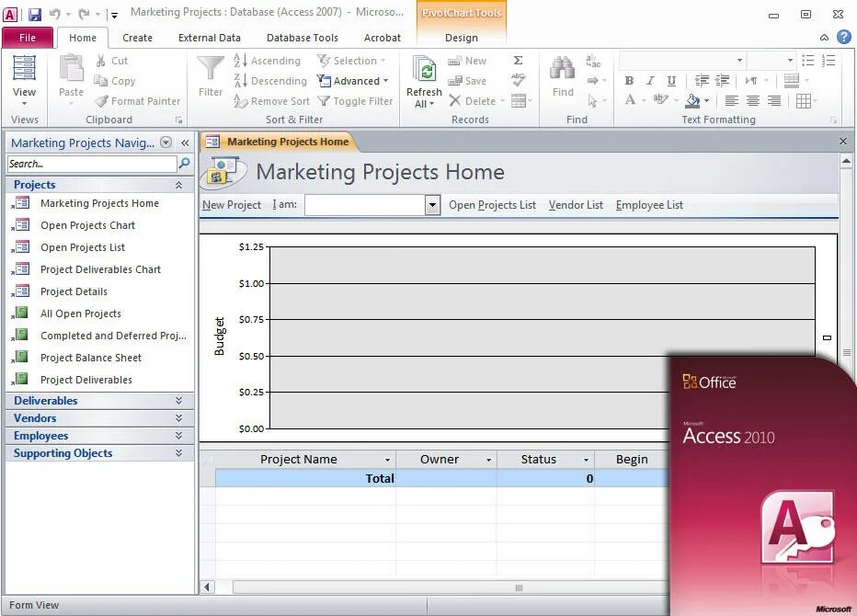
Task: Click Delete record X icon
Action: pyautogui.click(x=455, y=100)
